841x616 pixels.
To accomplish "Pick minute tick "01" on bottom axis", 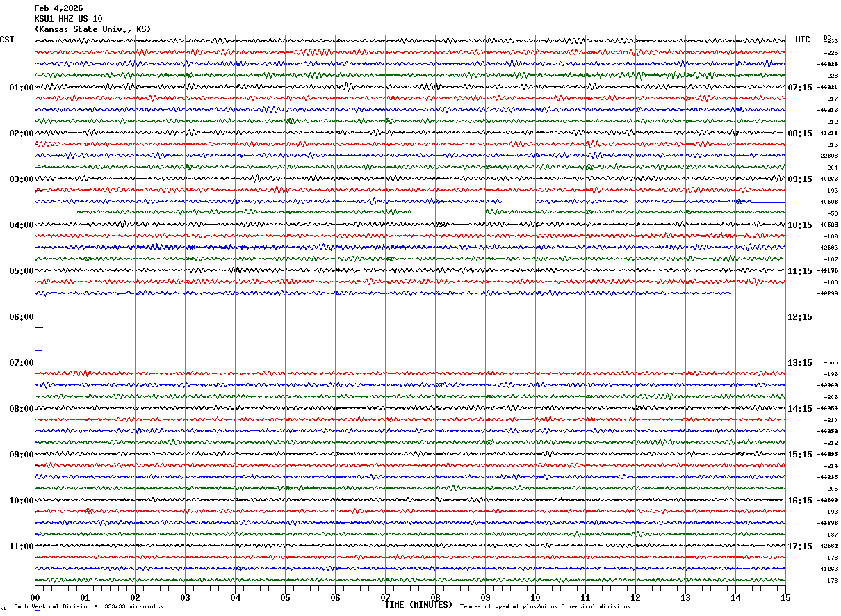I will click(85, 597).
